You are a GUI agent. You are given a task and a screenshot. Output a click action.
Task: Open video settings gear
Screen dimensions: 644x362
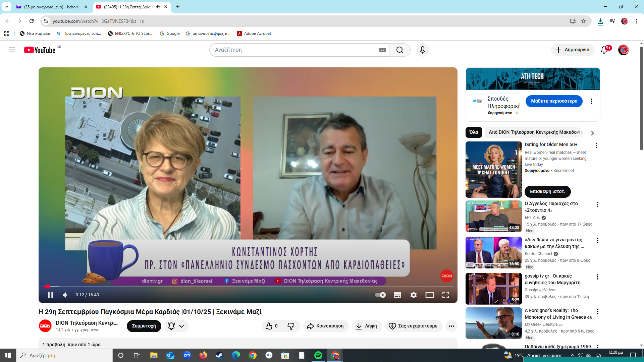(413, 295)
